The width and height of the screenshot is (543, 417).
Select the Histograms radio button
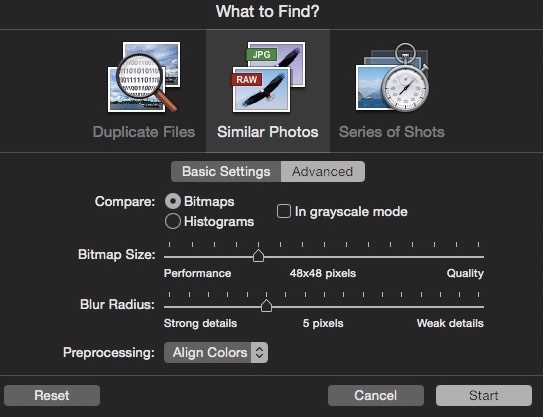pos(172,221)
